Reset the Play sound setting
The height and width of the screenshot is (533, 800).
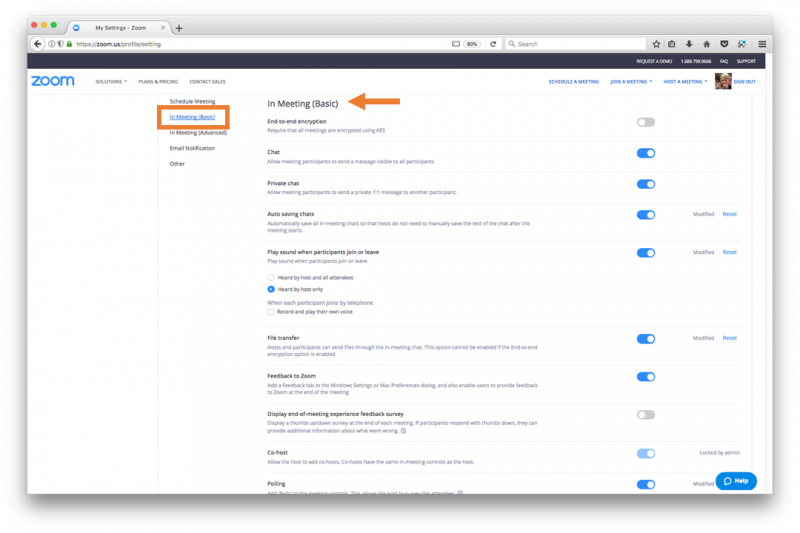[x=730, y=252]
